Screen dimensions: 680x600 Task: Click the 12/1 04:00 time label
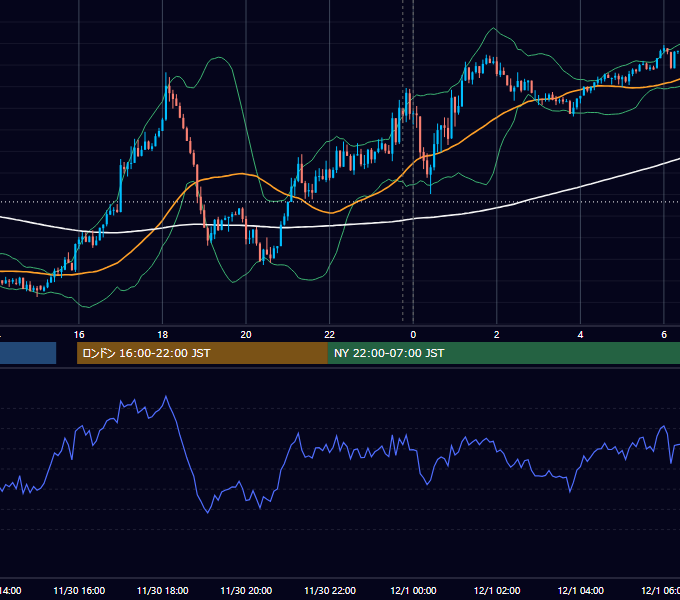[x=581, y=590]
